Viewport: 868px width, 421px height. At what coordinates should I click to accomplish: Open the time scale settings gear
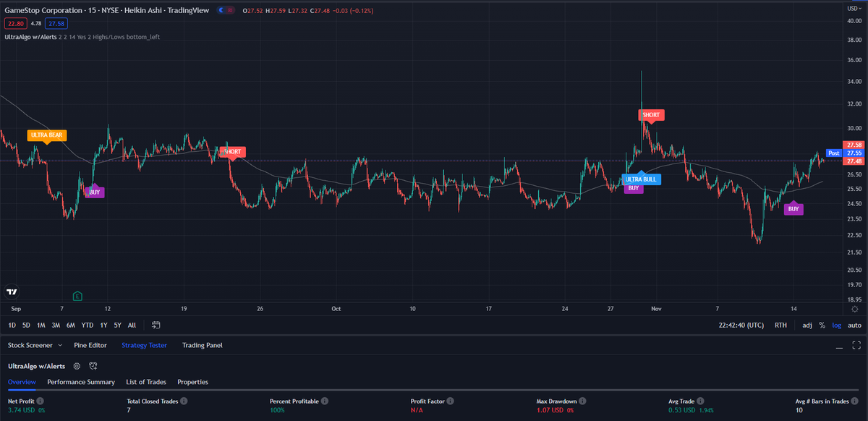[854, 308]
